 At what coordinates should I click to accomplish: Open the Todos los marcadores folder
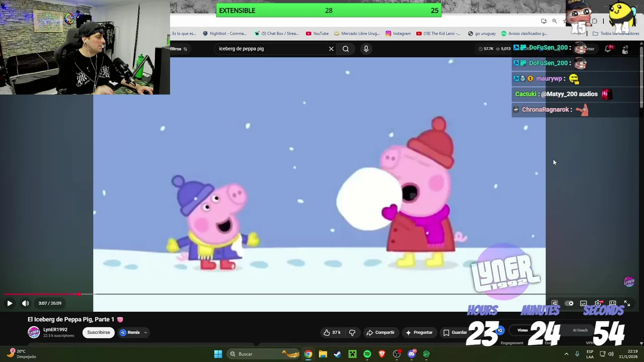point(615,34)
